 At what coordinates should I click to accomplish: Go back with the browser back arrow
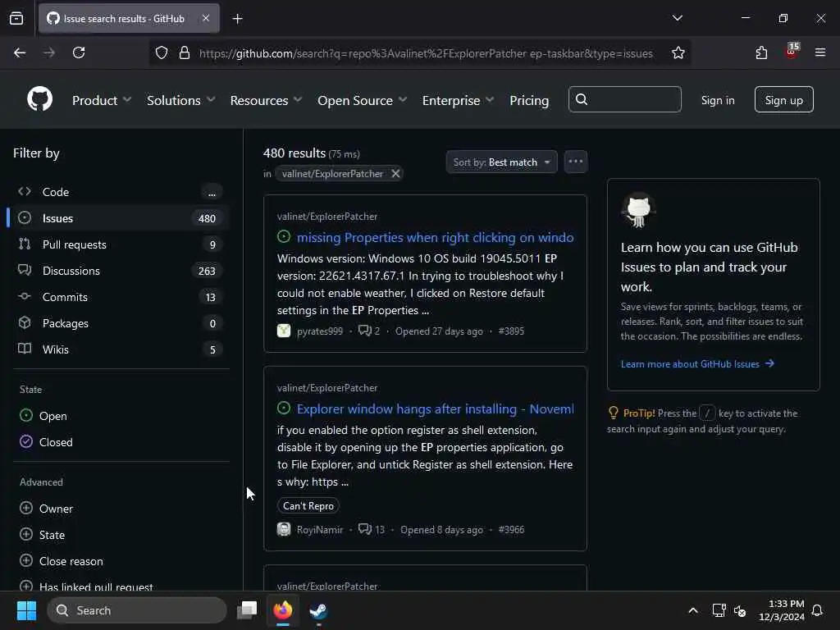[20, 52]
